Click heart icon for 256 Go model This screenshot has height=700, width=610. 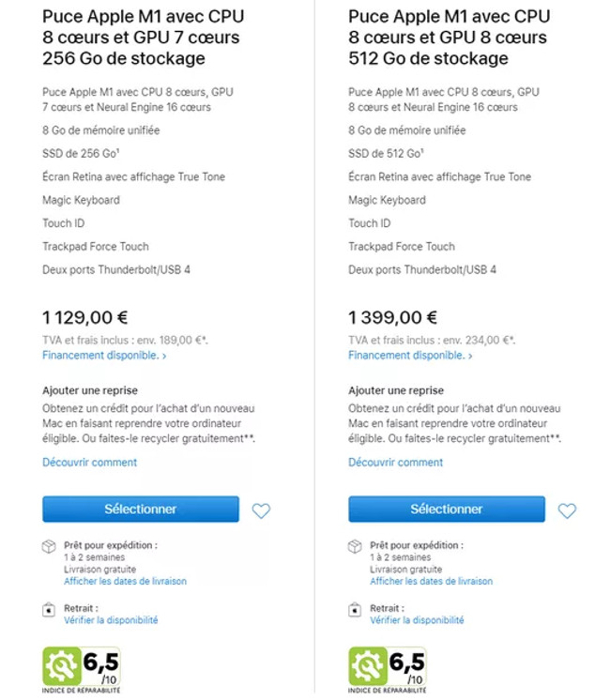[261, 510]
